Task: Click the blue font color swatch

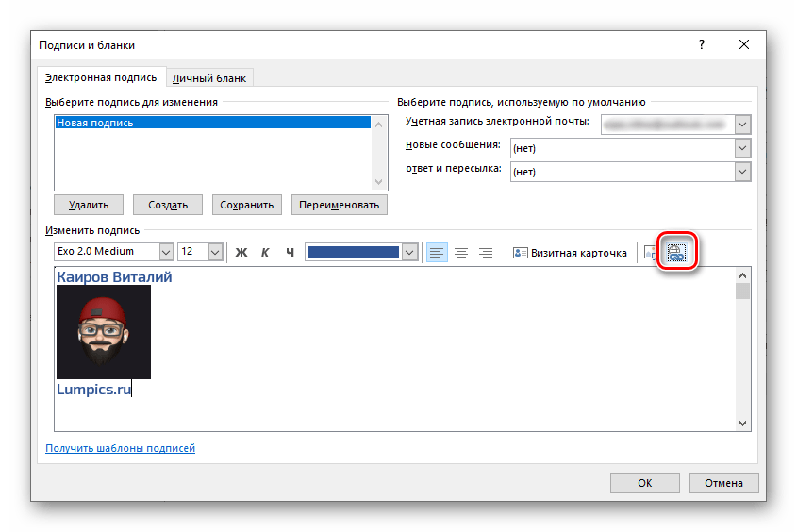Action: point(354,252)
